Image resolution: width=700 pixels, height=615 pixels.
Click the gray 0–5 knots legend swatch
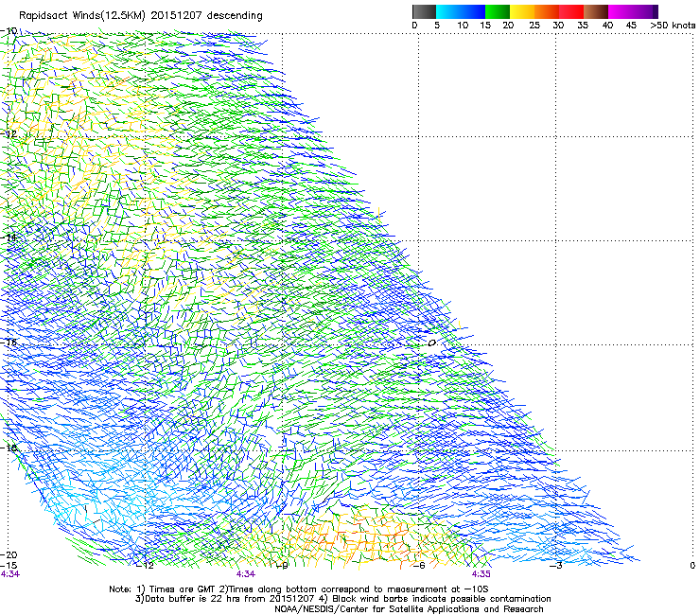(x=424, y=11)
